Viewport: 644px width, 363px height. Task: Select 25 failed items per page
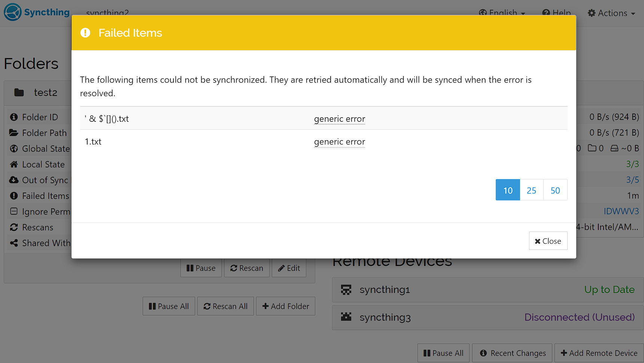click(x=531, y=190)
